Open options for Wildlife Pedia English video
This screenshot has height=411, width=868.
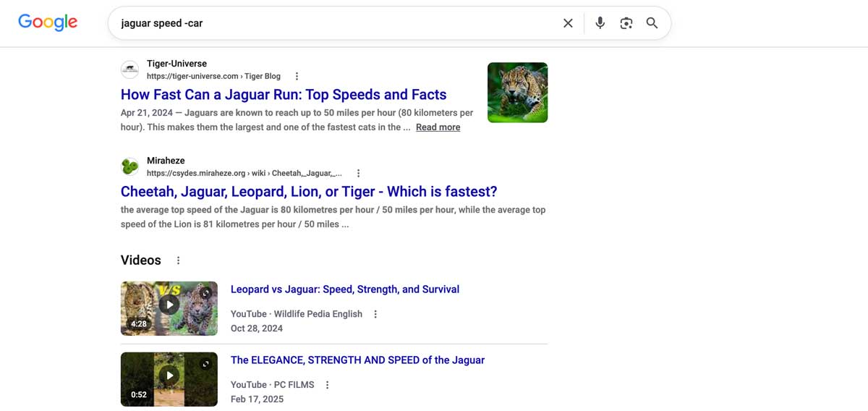point(375,314)
